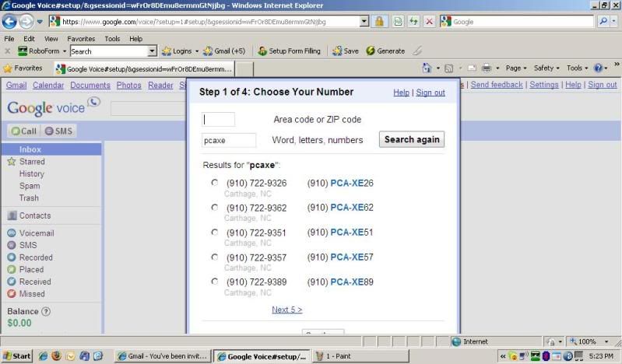This screenshot has width=622, height=364.
Task: Click the Calendar link in top bar
Action: 48,85
